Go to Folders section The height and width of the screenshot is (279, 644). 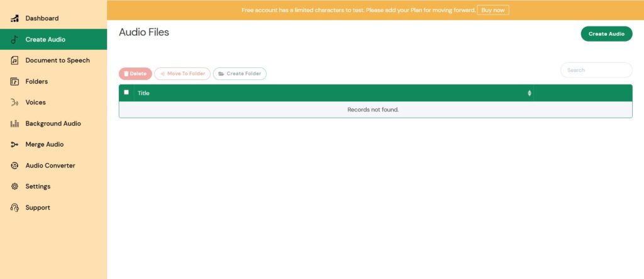(53, 81)
